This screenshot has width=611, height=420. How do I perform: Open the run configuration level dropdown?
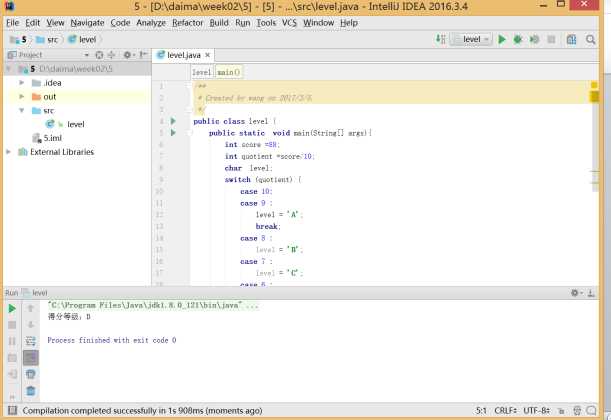click(471, 39)
